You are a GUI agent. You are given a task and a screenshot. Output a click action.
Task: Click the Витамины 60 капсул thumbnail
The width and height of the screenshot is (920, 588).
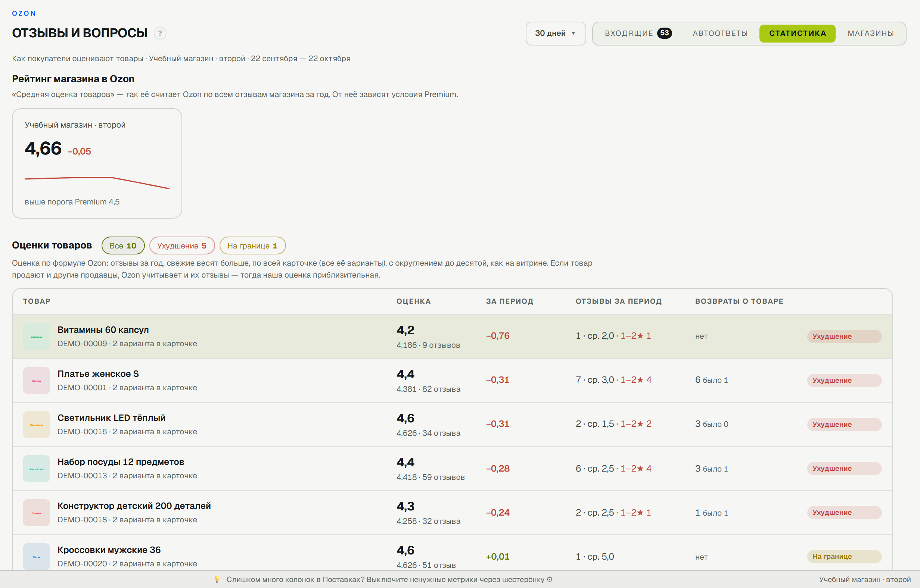(37, 337)
